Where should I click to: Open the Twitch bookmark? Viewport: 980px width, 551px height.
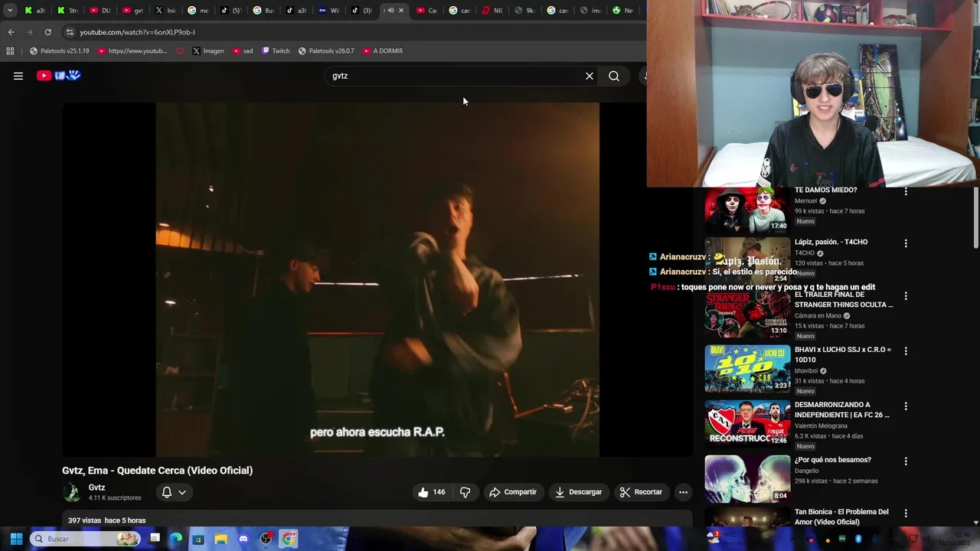[x=276, y=51]
